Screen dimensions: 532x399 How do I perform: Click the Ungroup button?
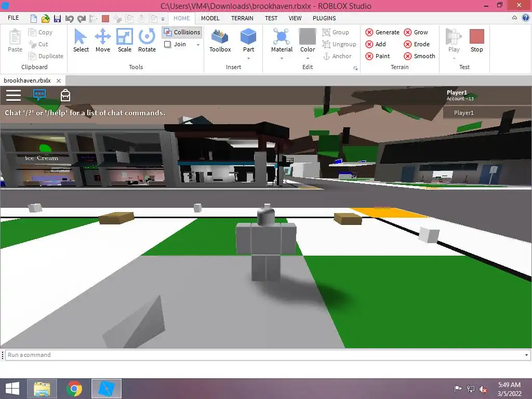point(339,44)
